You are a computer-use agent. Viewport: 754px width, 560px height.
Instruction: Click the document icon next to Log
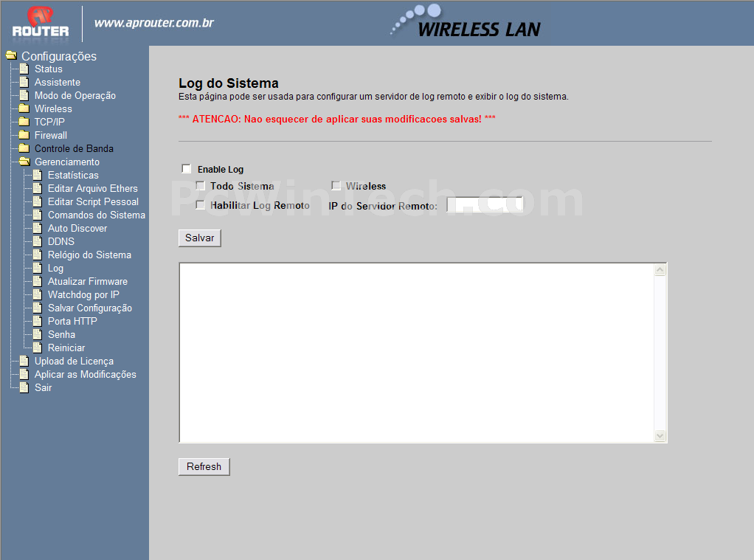[x=38, y=268]
